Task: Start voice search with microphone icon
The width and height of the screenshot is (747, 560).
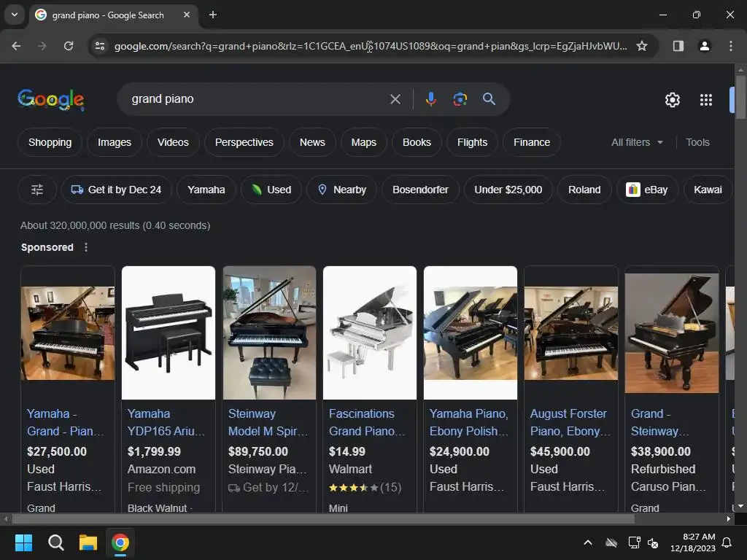Action: click(430, 99)
